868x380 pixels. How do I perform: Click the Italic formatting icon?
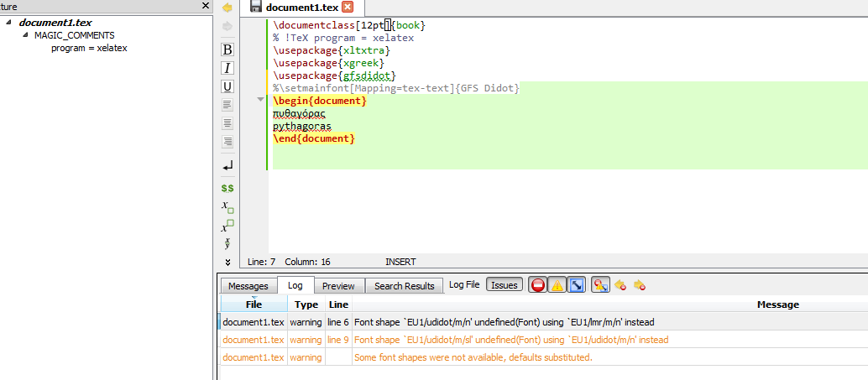click(x=227, y=68)
